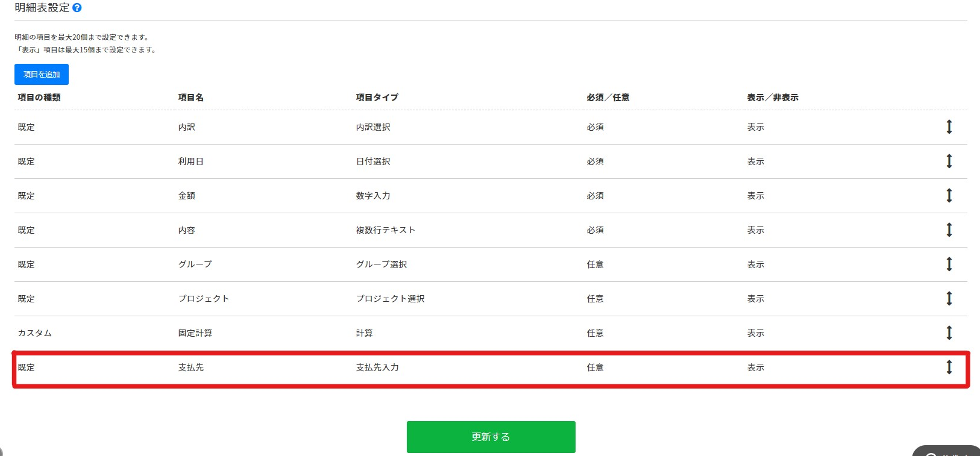
Task: Click the green 更新する button
Action: pos(491,437)
